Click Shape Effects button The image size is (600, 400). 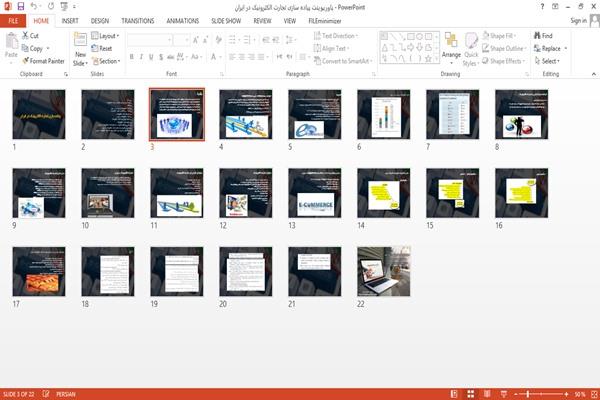click(504, 61)
